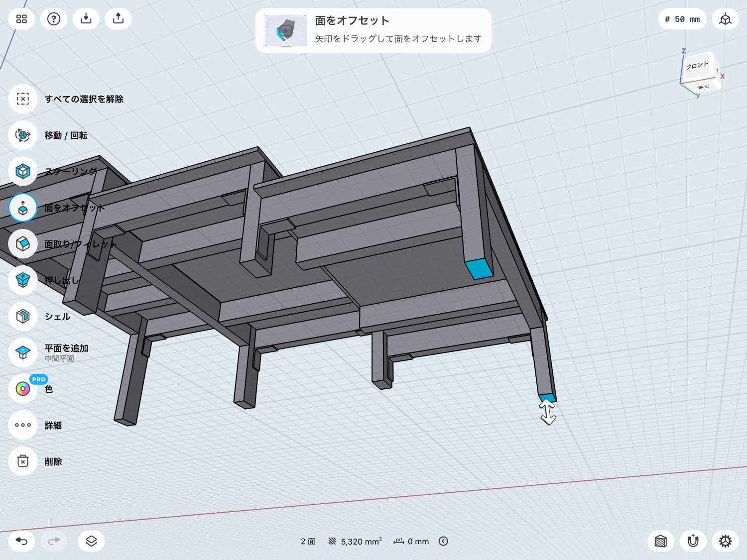Click the '詳細' label
This screenshot has width=747, height=560.
pos(53,426)
